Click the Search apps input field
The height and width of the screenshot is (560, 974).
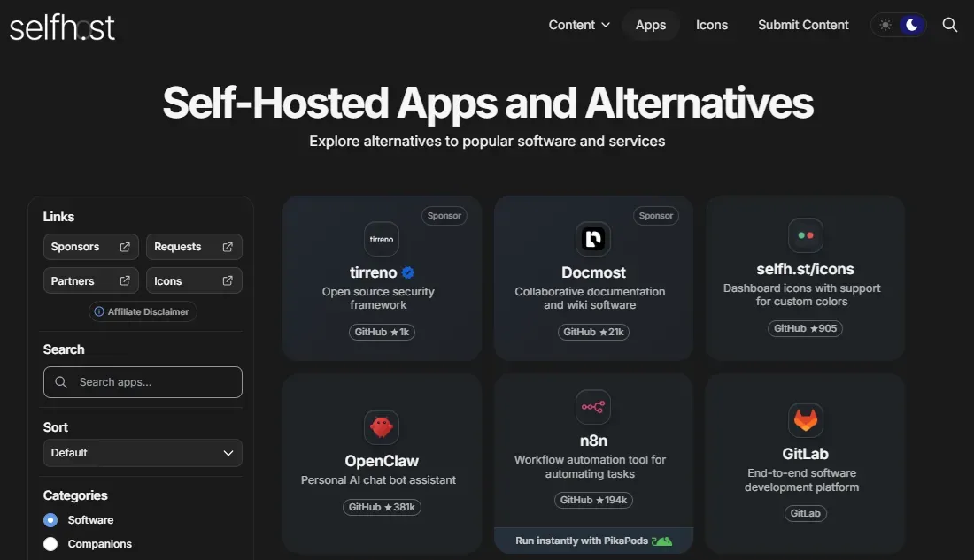coord(143,382)
